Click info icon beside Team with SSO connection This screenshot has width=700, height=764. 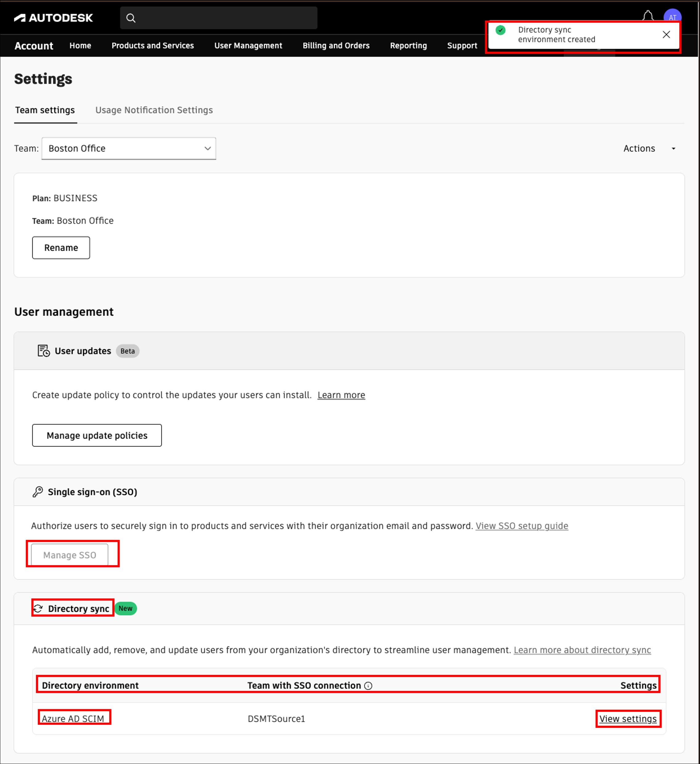(x=368, y=685)
